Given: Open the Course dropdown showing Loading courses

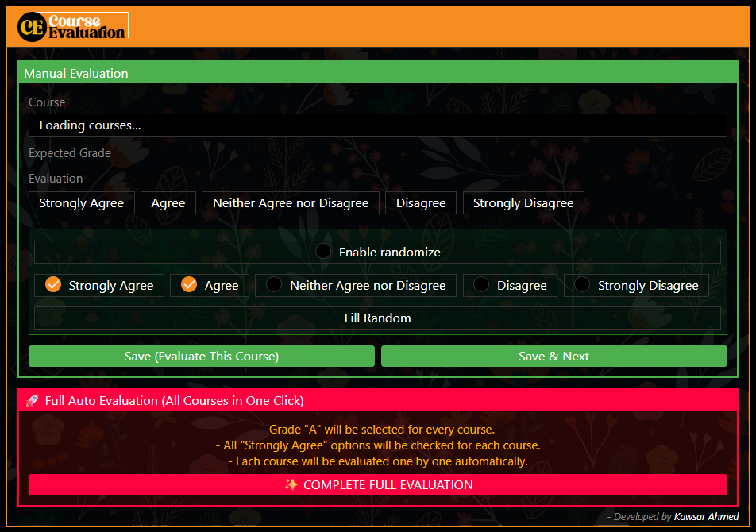Looking at the screenshot, I should (377, 125).
